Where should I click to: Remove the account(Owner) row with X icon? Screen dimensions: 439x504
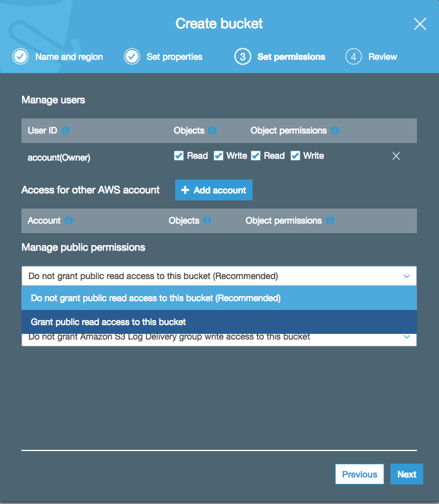pyautogui.click(x=396, y=156)
